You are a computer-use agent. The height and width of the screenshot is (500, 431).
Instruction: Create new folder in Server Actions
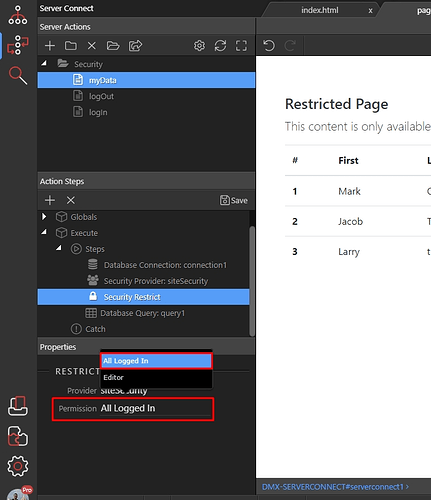point(71,46)
